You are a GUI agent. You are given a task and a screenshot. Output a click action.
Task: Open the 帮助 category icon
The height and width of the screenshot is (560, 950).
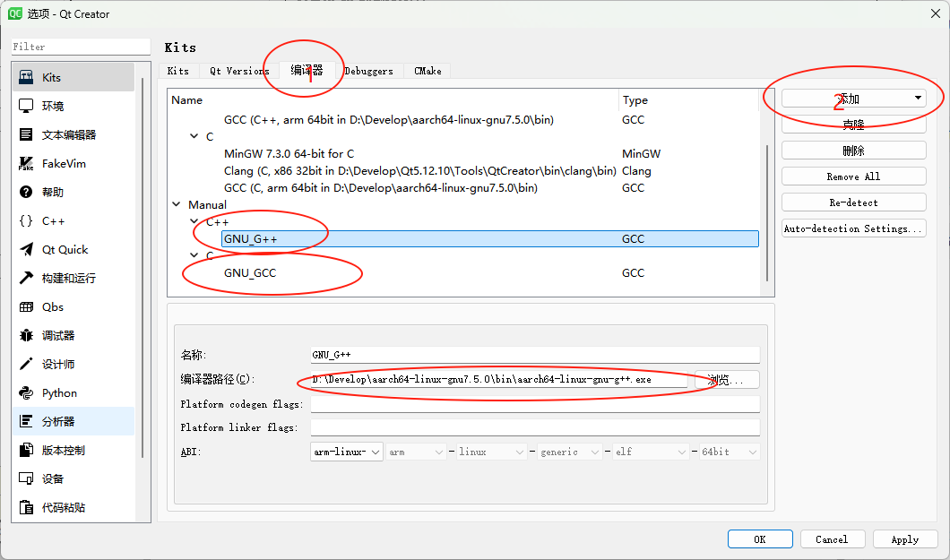[x=26, y=192]
